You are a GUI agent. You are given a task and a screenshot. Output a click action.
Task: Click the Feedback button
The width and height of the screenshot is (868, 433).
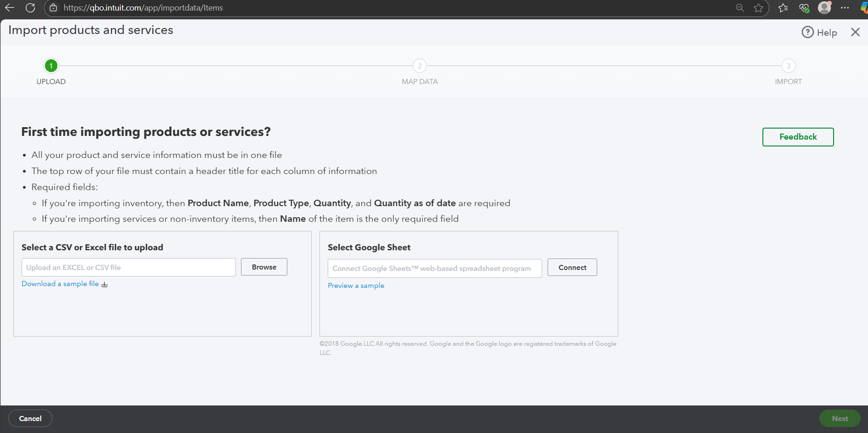click(x=798, y=137)
